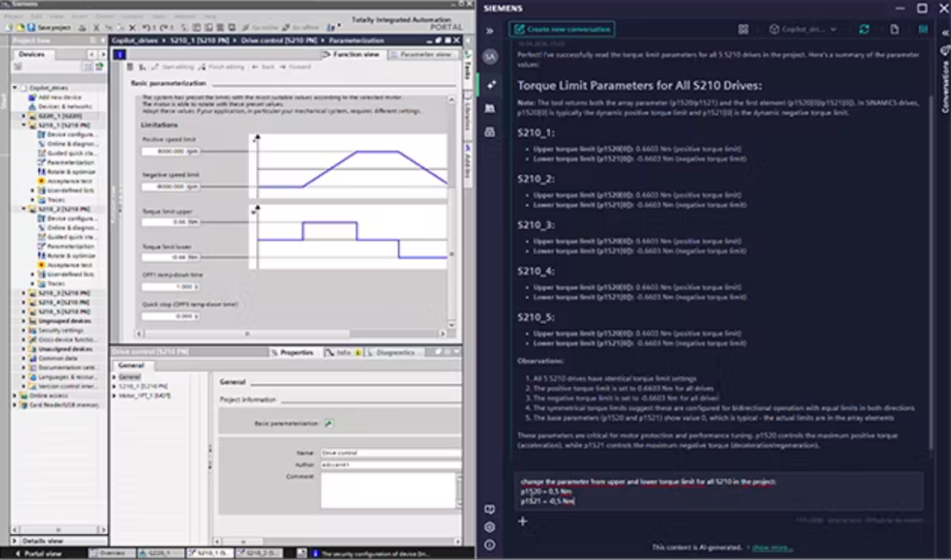
Task: Click the cut scissors icon in TIA toolbar
Action: point(97,27)
